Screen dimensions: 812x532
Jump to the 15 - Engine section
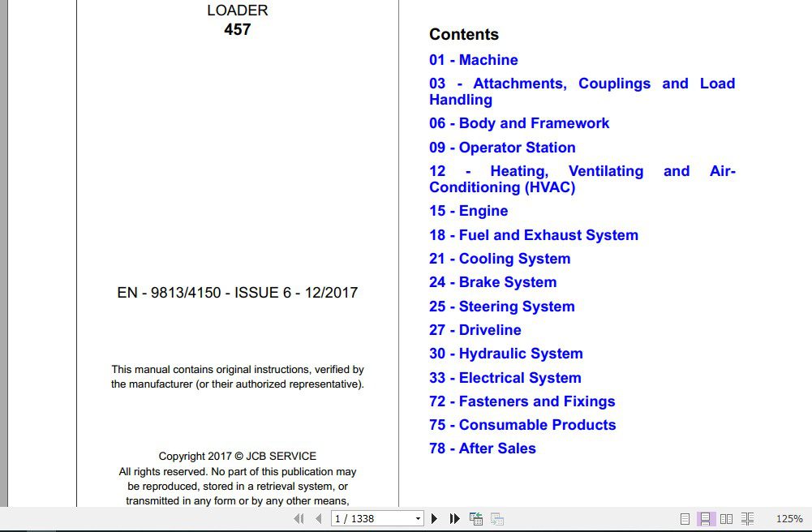[469, 211]
